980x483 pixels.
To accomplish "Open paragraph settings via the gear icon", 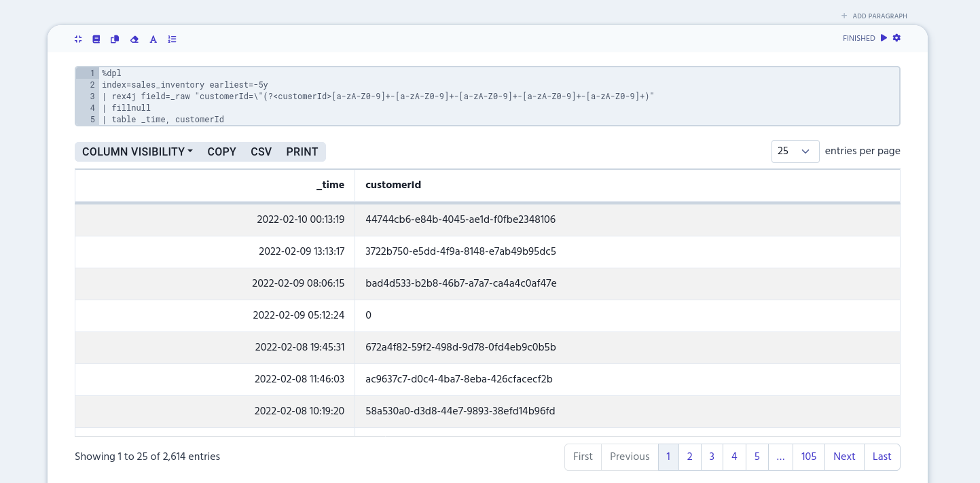I will pos(896,38).
